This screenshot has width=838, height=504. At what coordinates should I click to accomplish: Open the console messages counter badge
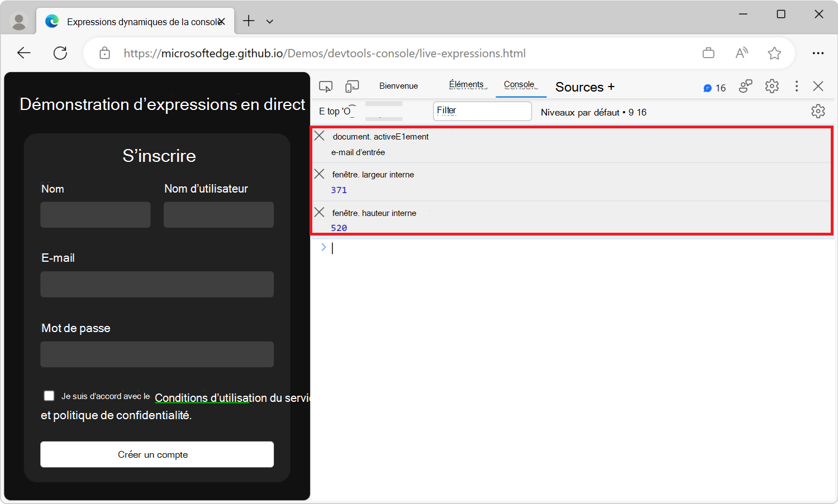click(715, 87)
